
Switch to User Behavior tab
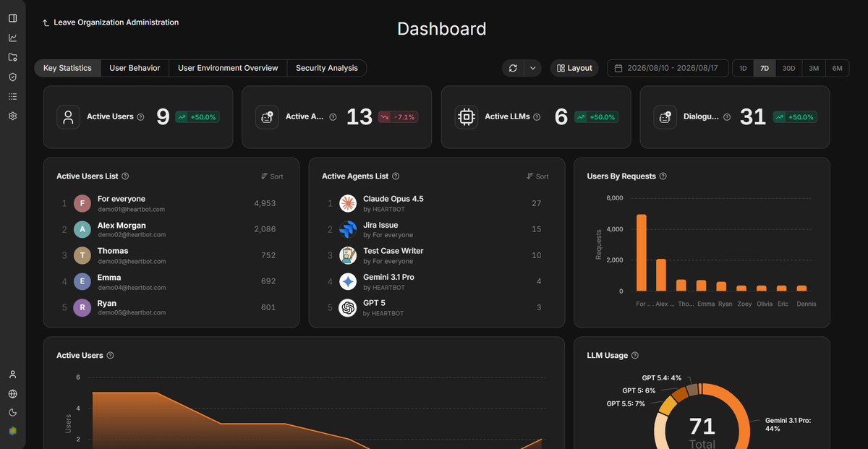(135, 68)
